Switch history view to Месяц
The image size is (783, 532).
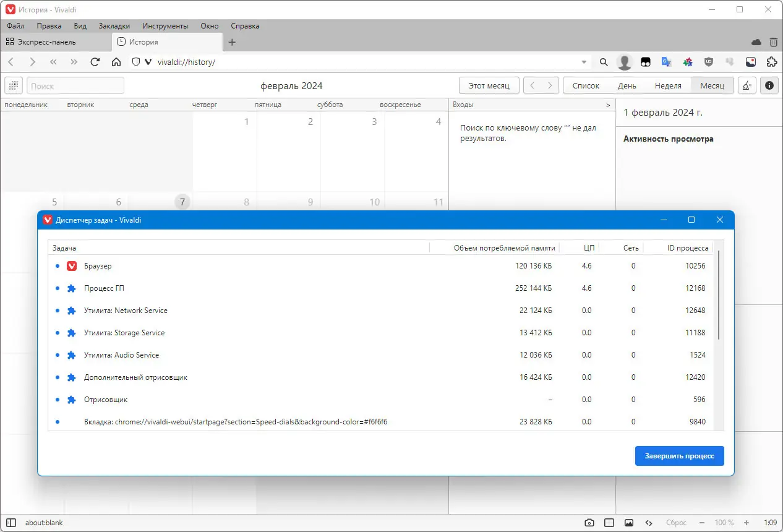pos(712,85)
